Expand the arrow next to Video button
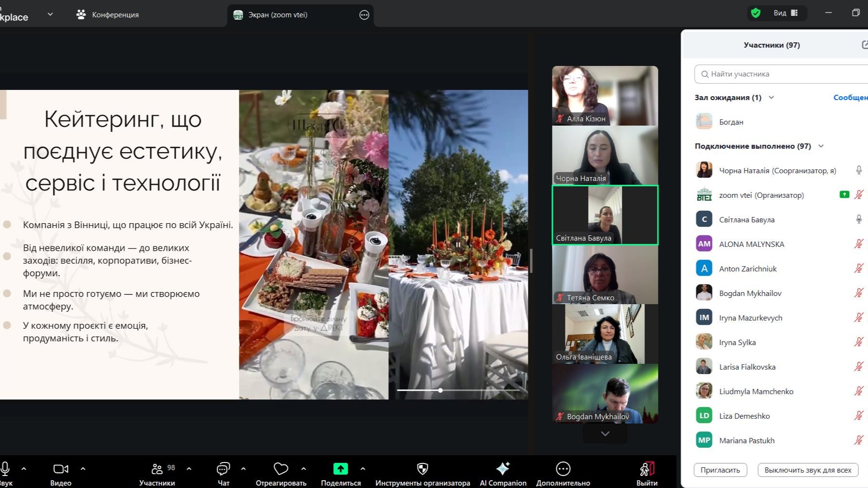 tap(83, 468)
